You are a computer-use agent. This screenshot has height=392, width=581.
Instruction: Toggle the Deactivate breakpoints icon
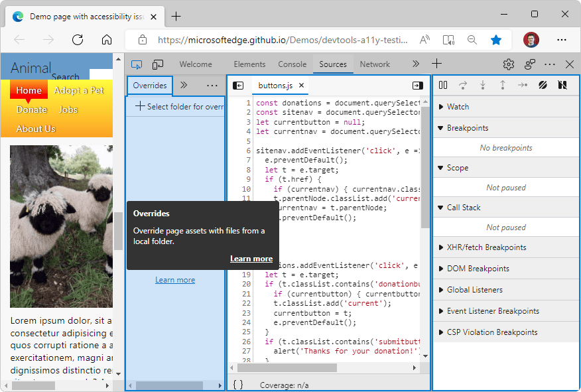click(x=543, y=85)
